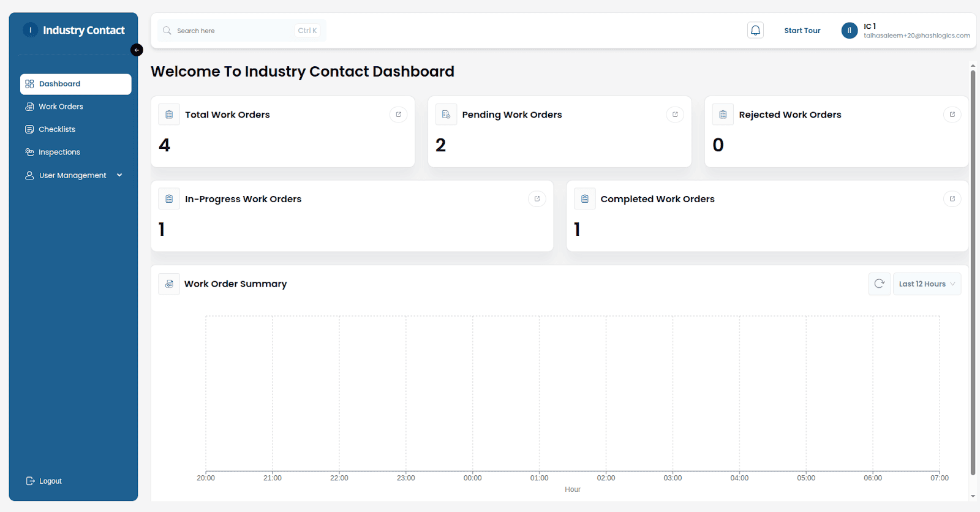Click the Pending Work Orders count 2
Viewport: 980px width, 512px height.
[x=441, y=145]
